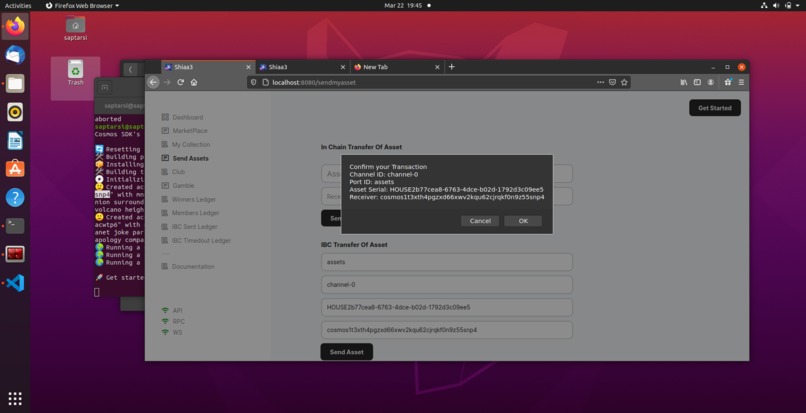Click the WS status wifi icon
Screen dimensions: 806x413
[165, 332]
